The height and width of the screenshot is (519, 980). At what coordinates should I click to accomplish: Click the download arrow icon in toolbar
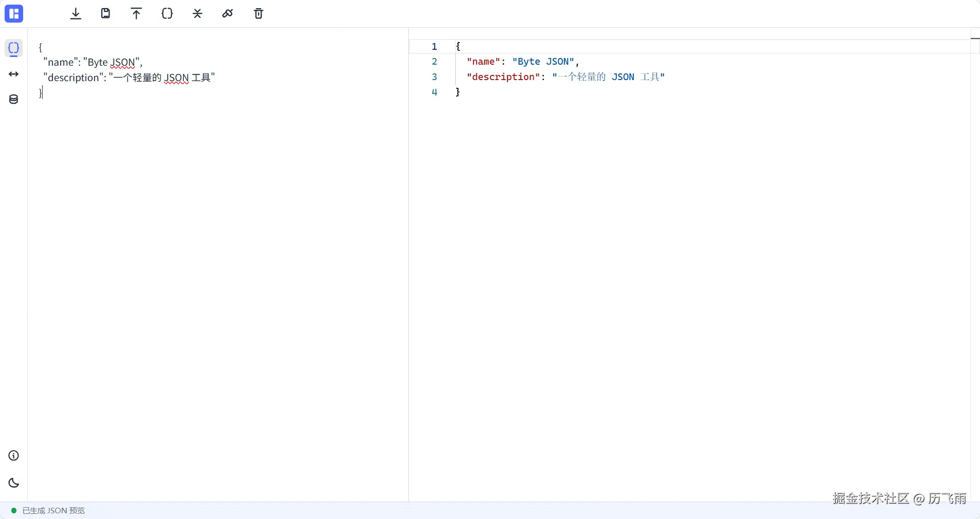pos(76,14)
